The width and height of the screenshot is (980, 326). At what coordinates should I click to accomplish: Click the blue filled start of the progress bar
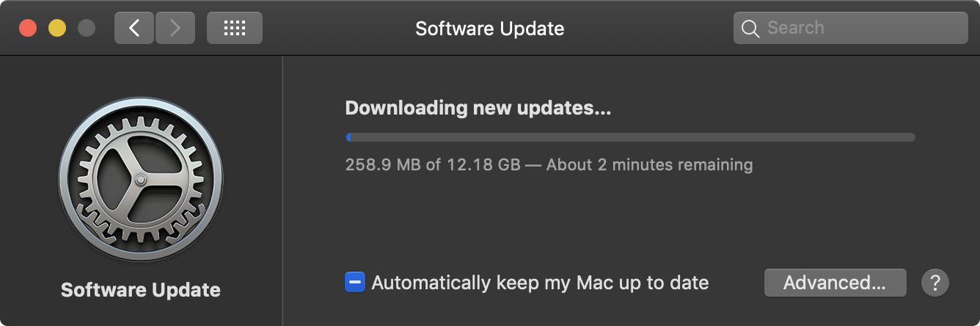(348, 137)
